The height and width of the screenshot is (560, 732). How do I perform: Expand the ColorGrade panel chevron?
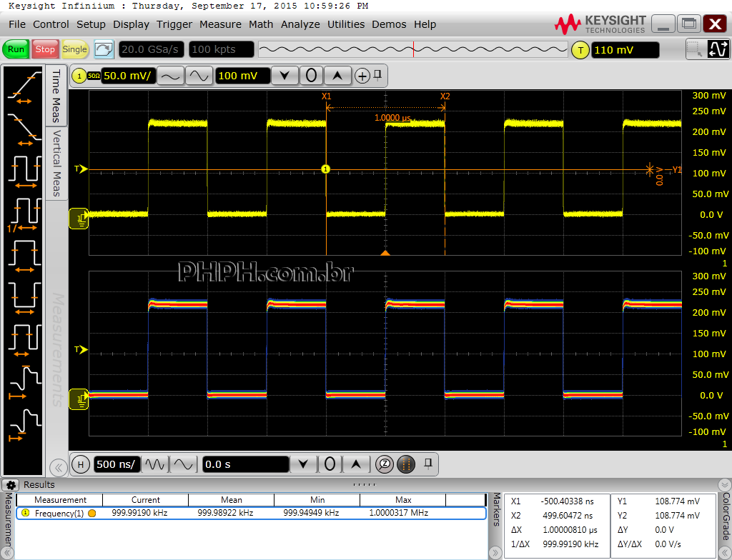pyautogui.click(x=726, y=551)
